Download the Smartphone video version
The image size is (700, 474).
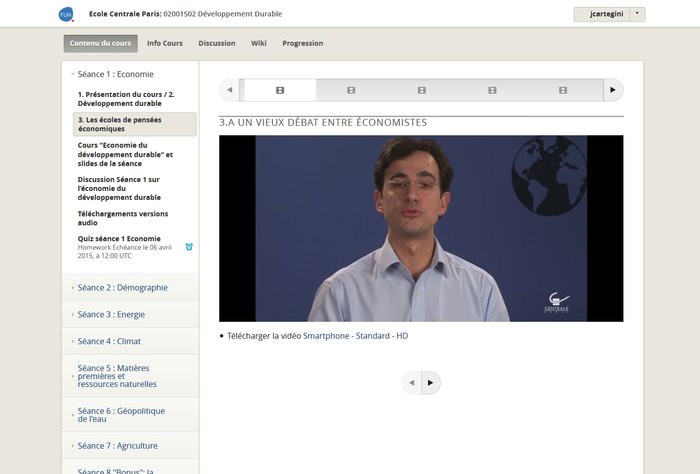pyautogui.click(x=326, y=336)
